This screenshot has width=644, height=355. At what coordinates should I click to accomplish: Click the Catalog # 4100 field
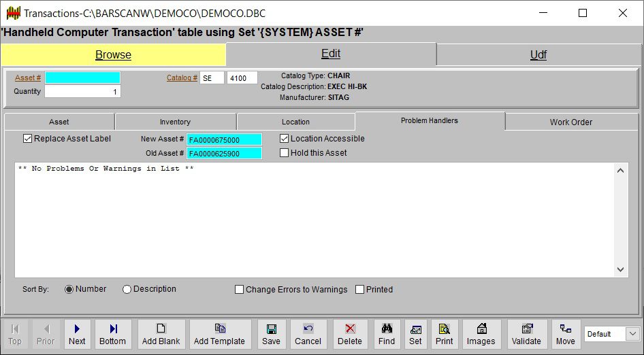coord(242,78)
